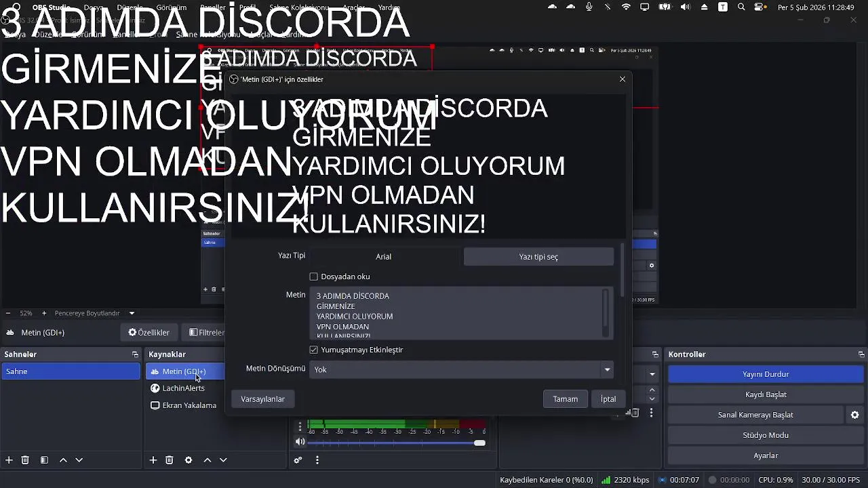
Task: Open Dosya menu in OBS menu bar
Action: [94, 7]
